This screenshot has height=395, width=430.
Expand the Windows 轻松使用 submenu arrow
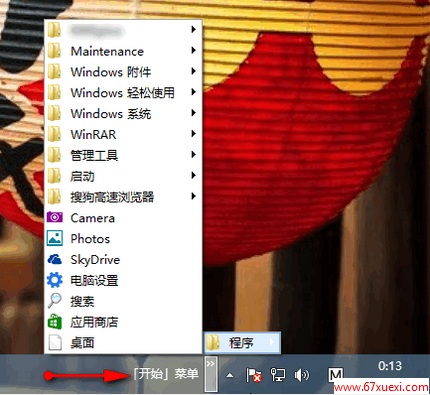point(193,92)
